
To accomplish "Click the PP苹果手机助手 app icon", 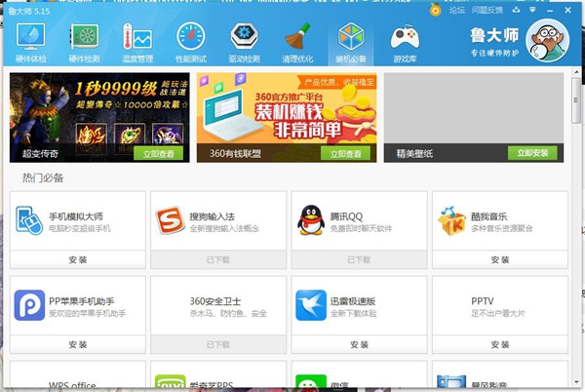I will [x=29, y=305].
